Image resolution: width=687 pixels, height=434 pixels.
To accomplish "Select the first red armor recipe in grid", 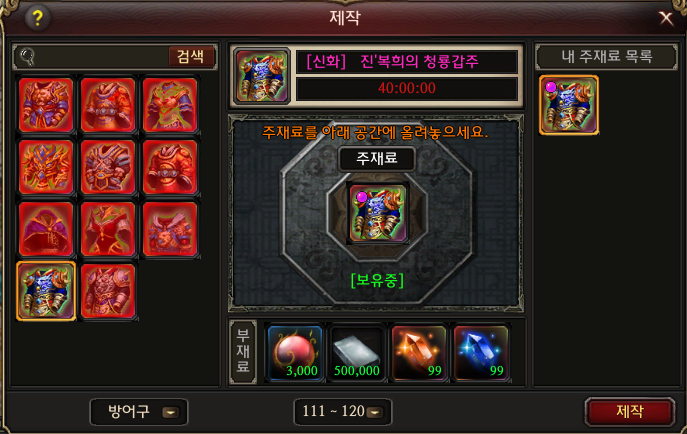I will click(46, 105).
